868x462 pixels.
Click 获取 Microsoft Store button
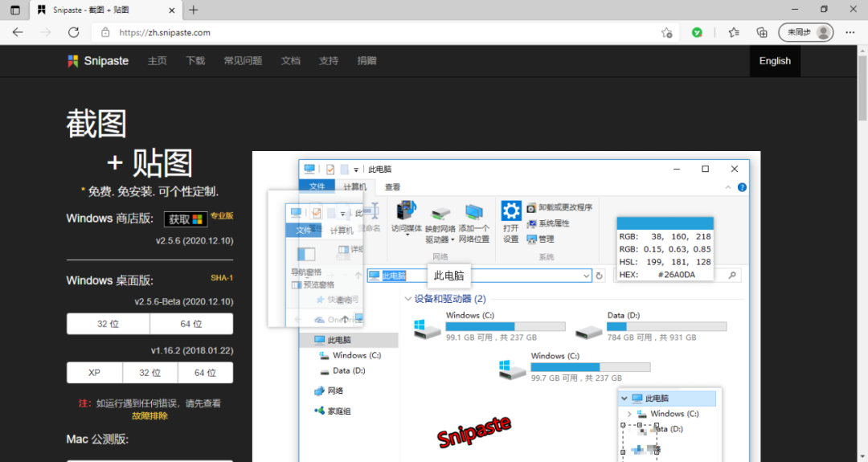(186, 219)
